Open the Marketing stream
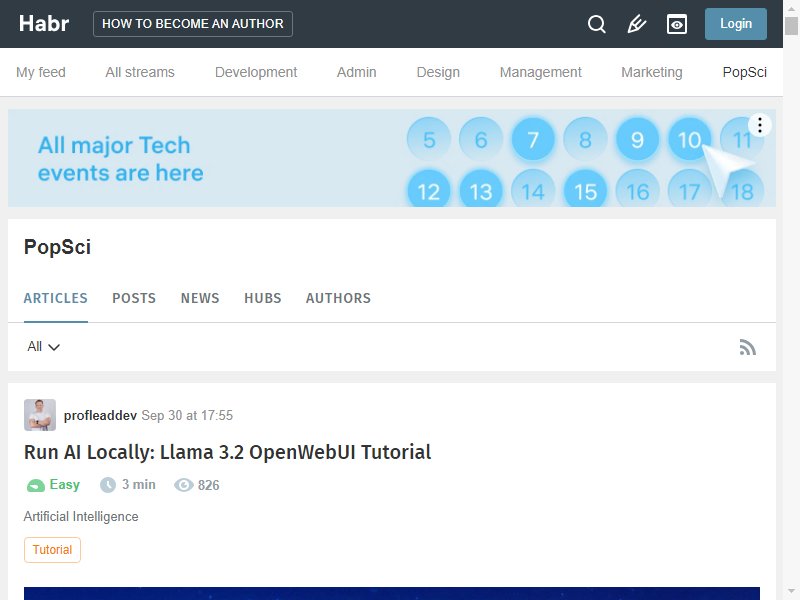The height and width of the screenshot is (600, 800). 652,72
